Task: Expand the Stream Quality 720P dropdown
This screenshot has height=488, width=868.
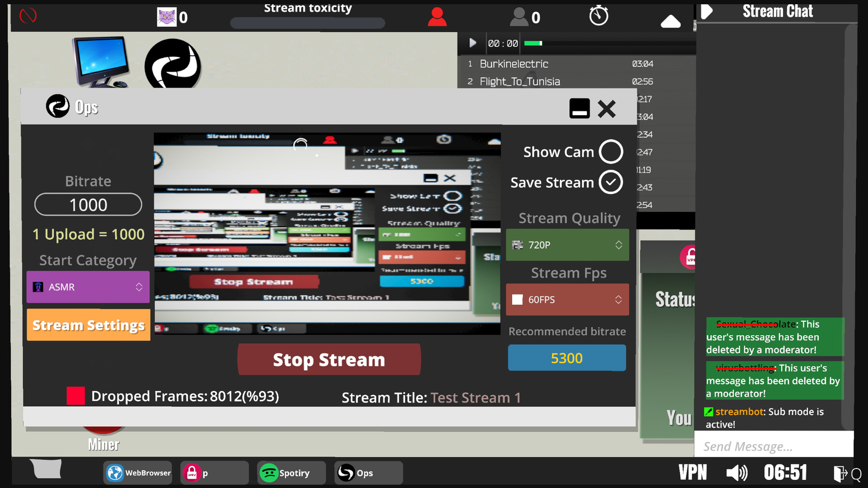Action: [x=618, y=244]
